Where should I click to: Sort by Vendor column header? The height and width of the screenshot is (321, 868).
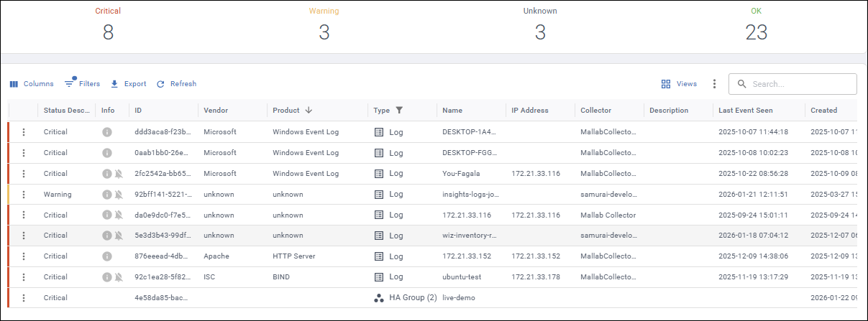(x=216, y=111)
